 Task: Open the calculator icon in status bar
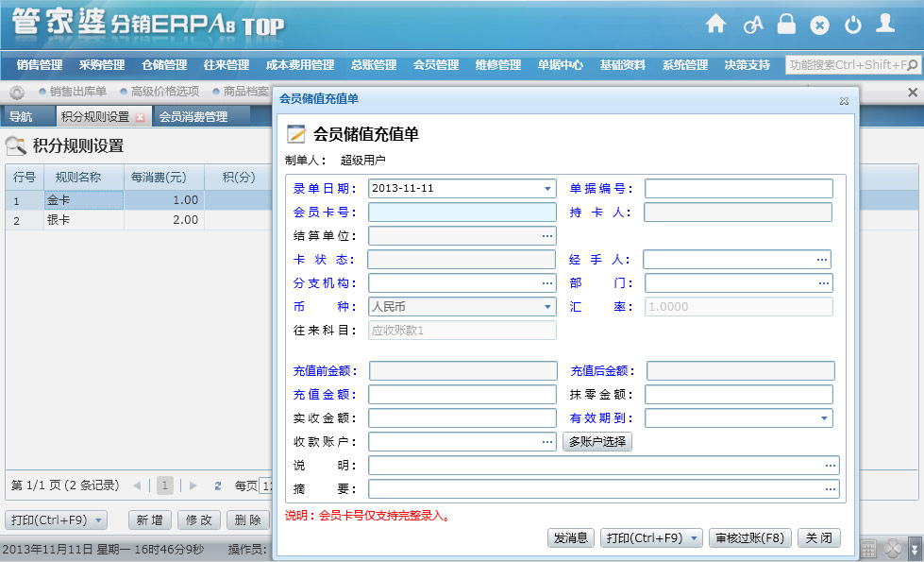point(868,549)
